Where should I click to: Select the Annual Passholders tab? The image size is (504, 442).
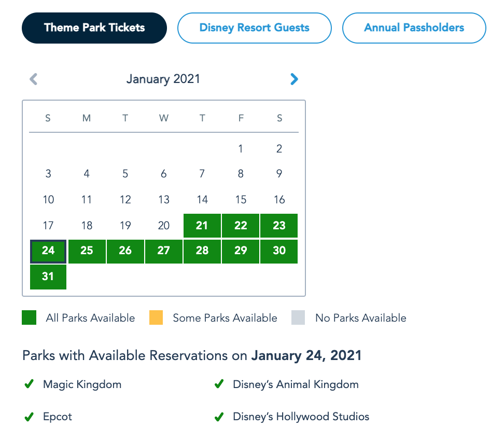tap(414, 28)
